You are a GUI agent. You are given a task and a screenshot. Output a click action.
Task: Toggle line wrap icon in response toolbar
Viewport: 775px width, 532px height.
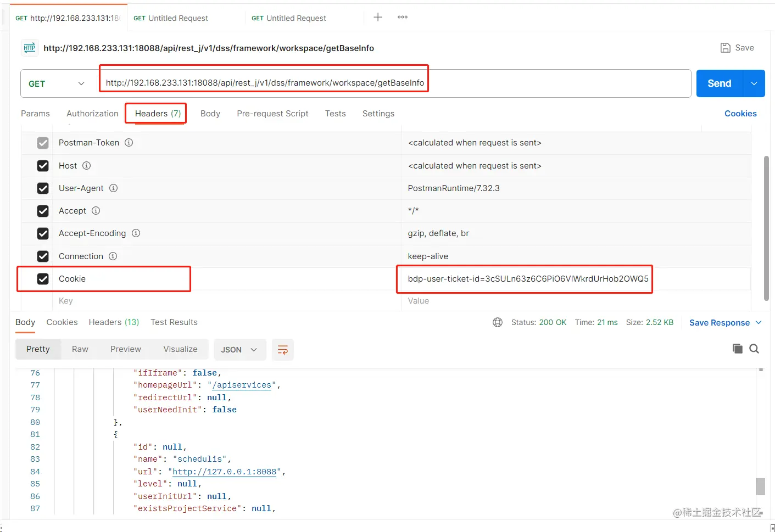coord(283,350)
